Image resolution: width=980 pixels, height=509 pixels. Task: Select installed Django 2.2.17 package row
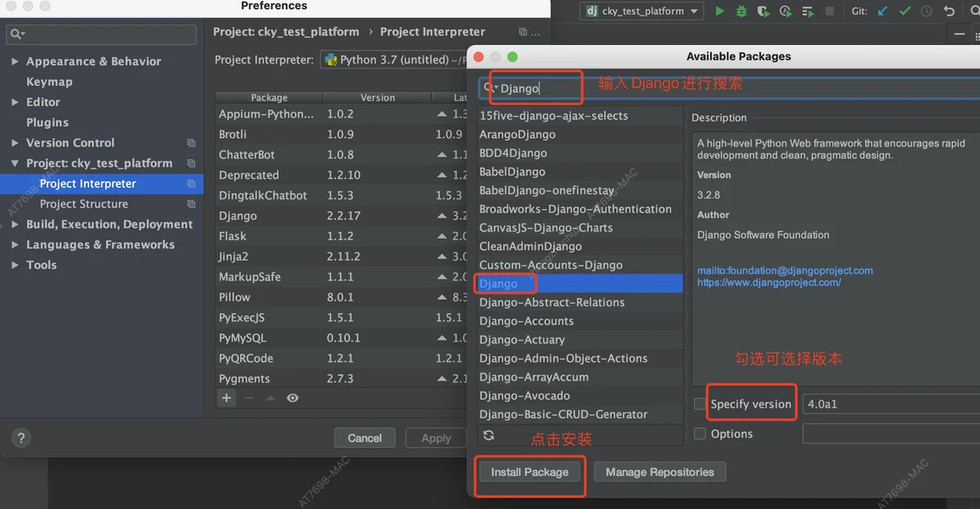tap(341, 216)
